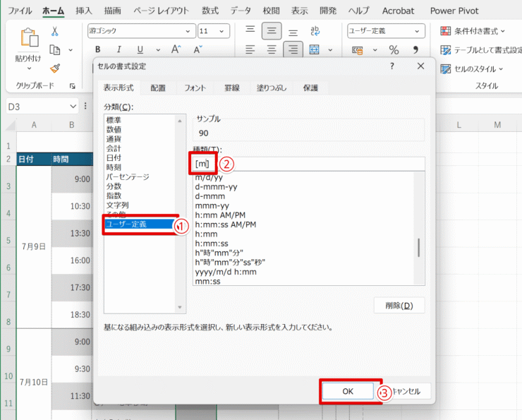Open the Name Box dropdown arrow

(x=73, y=107)
